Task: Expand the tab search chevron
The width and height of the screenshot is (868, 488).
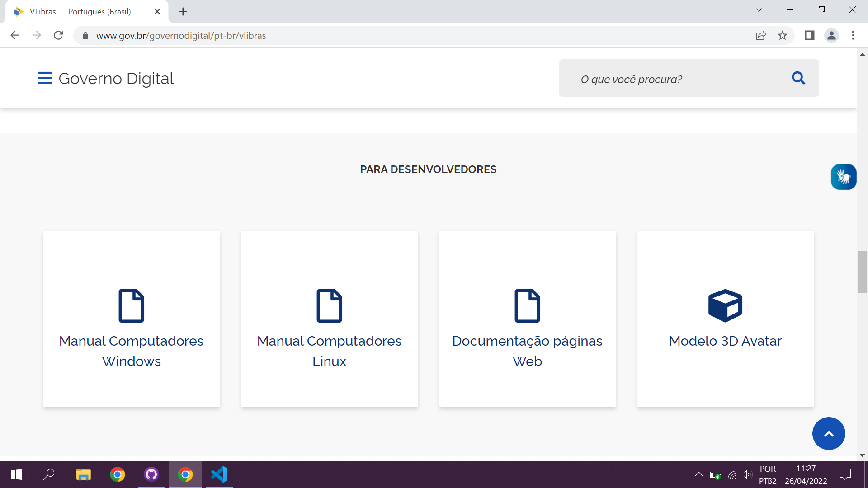Action: 759,10
